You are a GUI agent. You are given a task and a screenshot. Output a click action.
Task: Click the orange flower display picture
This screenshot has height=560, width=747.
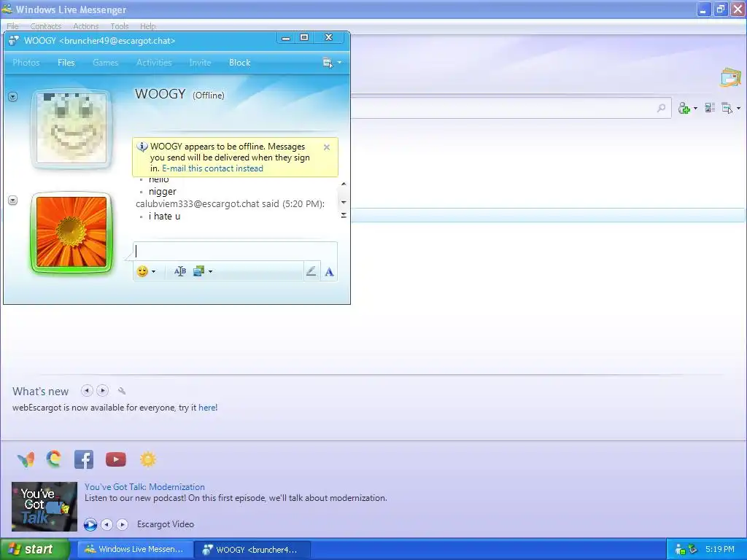pyautogui.click(x=71, y=232)
